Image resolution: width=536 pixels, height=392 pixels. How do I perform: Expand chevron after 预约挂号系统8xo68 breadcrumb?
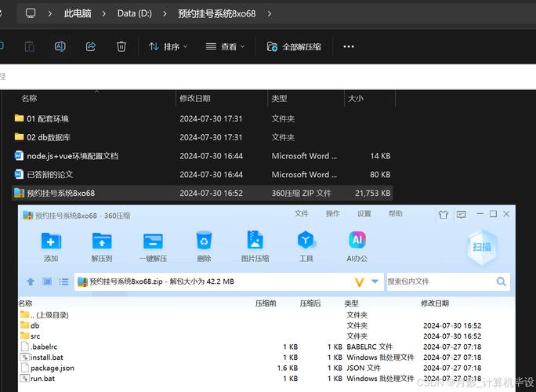click(x=270, y=13)
